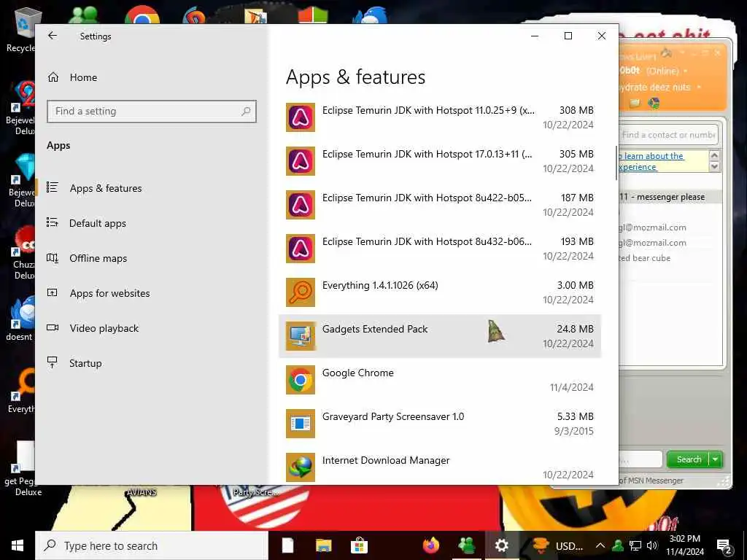The height and width of the screenshot is (560, 747).
Task: Click the Find a setting search box
Action: (x=152, y=111)
